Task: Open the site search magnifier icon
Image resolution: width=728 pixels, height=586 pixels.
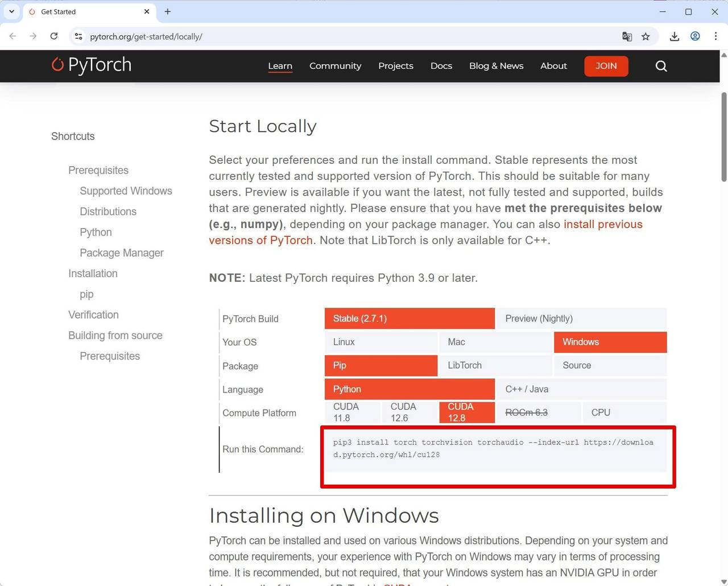Action: coord(661,66)
